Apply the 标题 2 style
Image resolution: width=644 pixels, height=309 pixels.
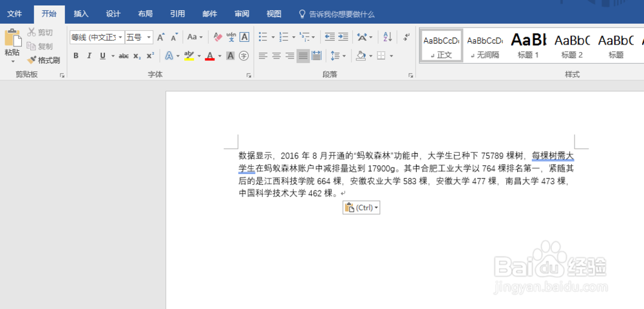[x=572, y=46]
